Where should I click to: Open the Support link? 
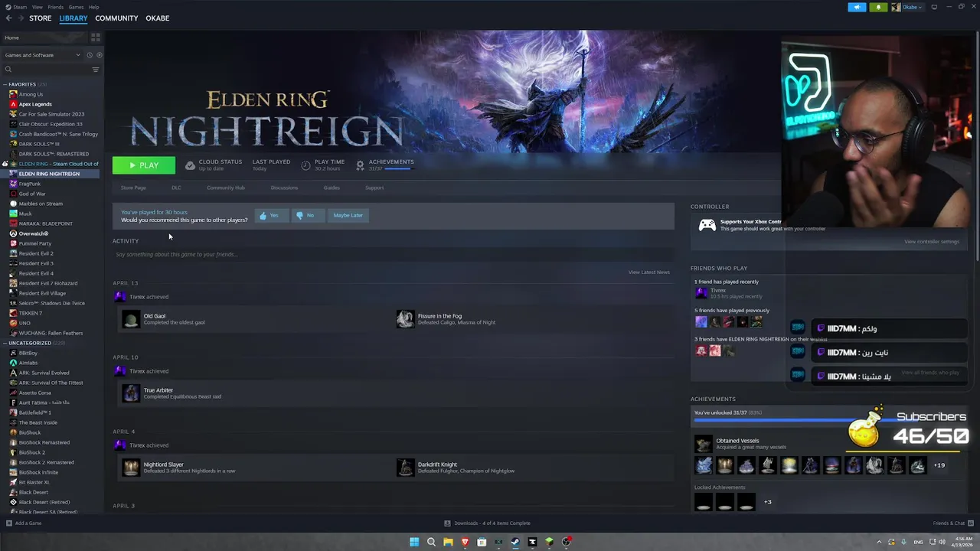coord(374,187)
